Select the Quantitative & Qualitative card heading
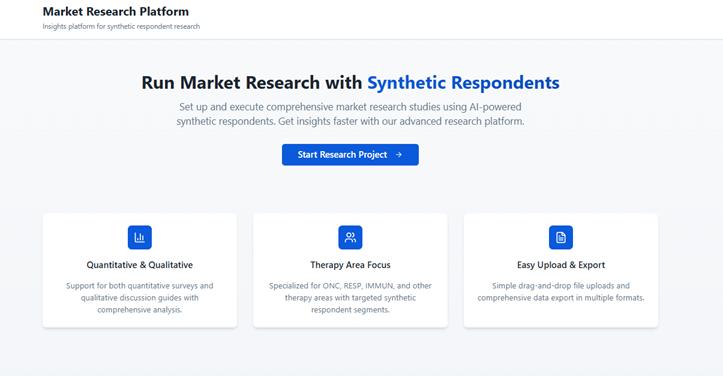 tap(140, 265)
